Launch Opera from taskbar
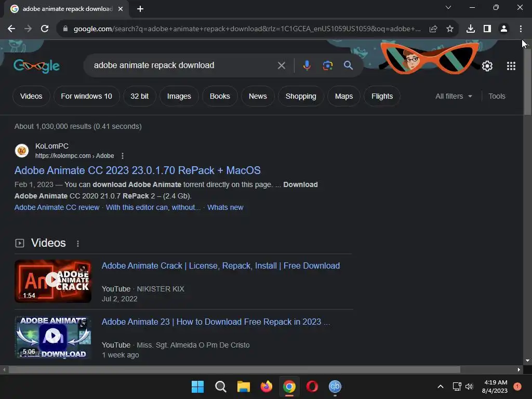 pos(312,387)
